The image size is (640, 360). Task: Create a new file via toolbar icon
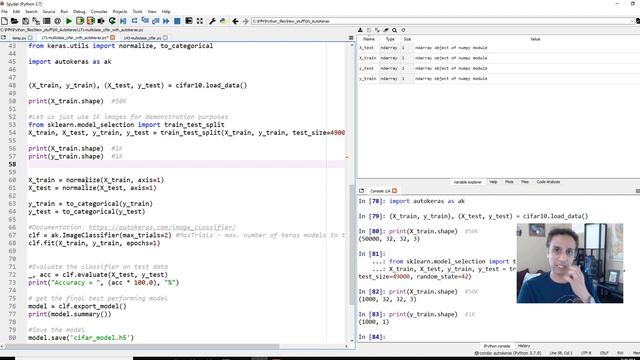click(x=4, y=21)
